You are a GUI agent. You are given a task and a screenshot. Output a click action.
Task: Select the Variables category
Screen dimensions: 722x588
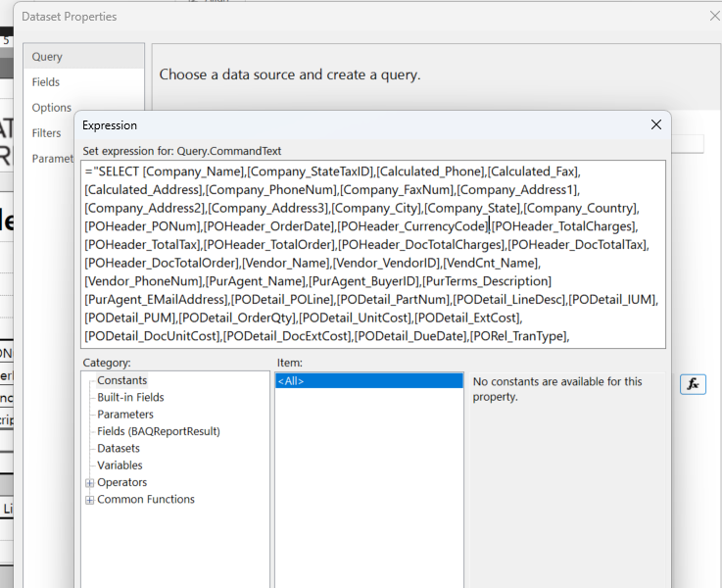(x=120, y=465)
